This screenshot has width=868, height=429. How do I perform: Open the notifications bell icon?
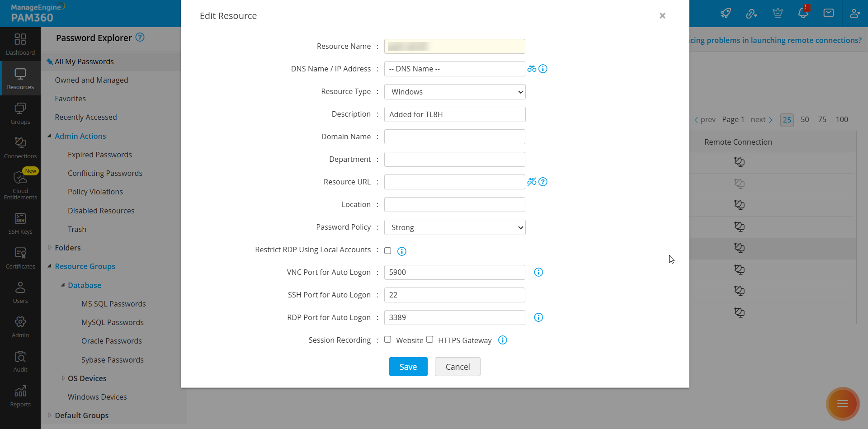(803, 13)
